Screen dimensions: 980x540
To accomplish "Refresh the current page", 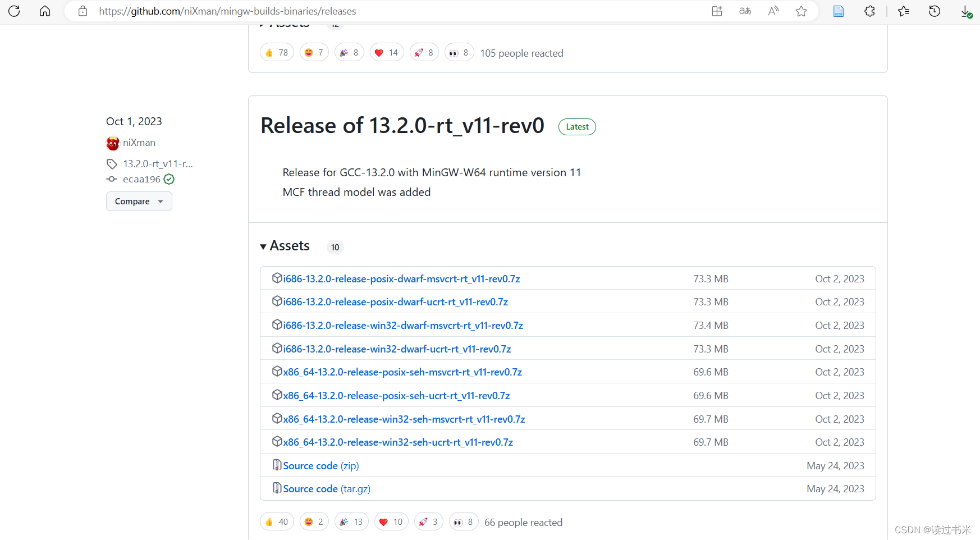I will coord(14,11).
